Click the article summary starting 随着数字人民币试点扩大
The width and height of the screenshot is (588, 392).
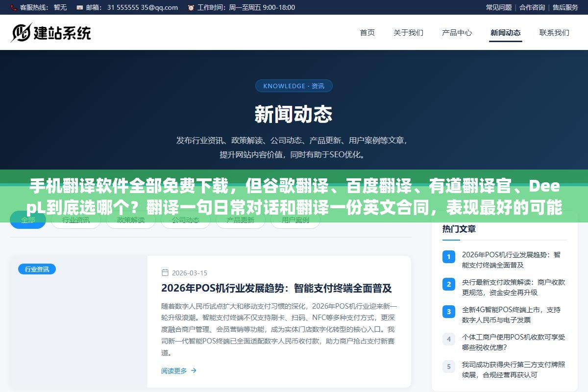click(x=279, y=329)
